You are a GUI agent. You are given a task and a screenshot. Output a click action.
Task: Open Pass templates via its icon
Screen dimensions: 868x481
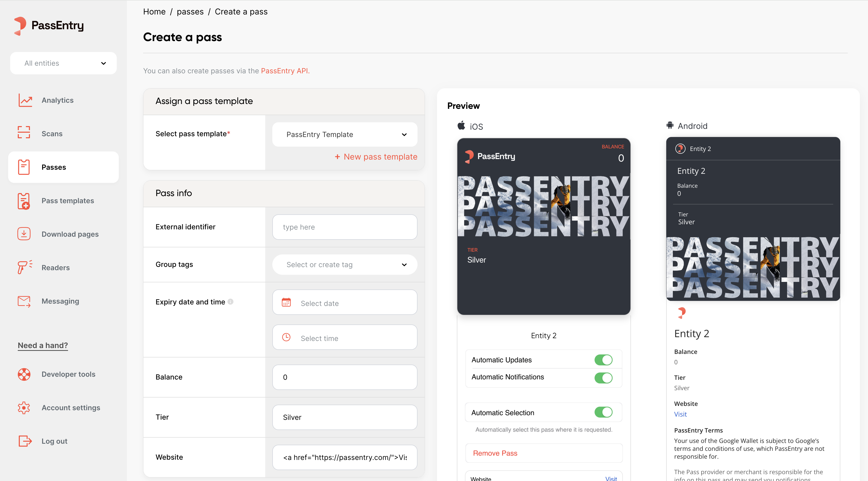24,201
